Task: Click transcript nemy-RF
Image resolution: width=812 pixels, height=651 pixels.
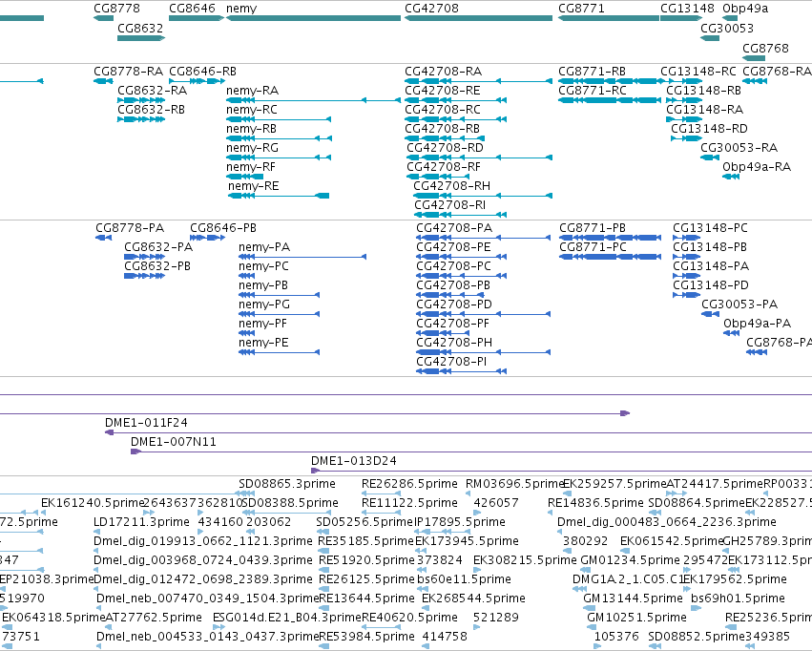Action: (x=244, y=177)
